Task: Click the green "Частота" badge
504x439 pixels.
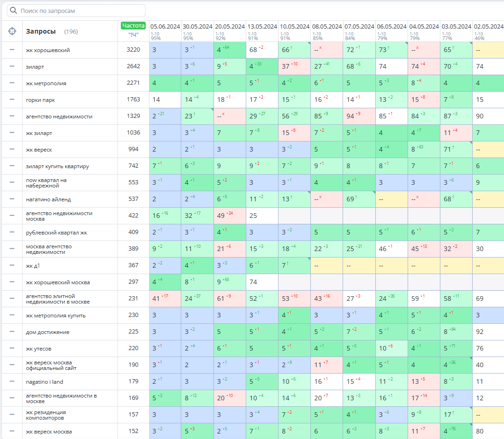Action: coord(133,26)
